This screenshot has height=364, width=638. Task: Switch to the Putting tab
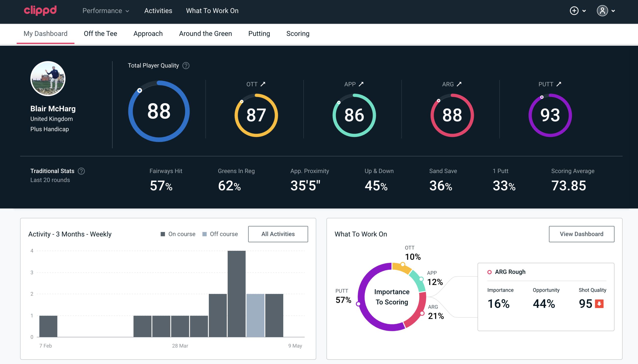pos(259,33)
